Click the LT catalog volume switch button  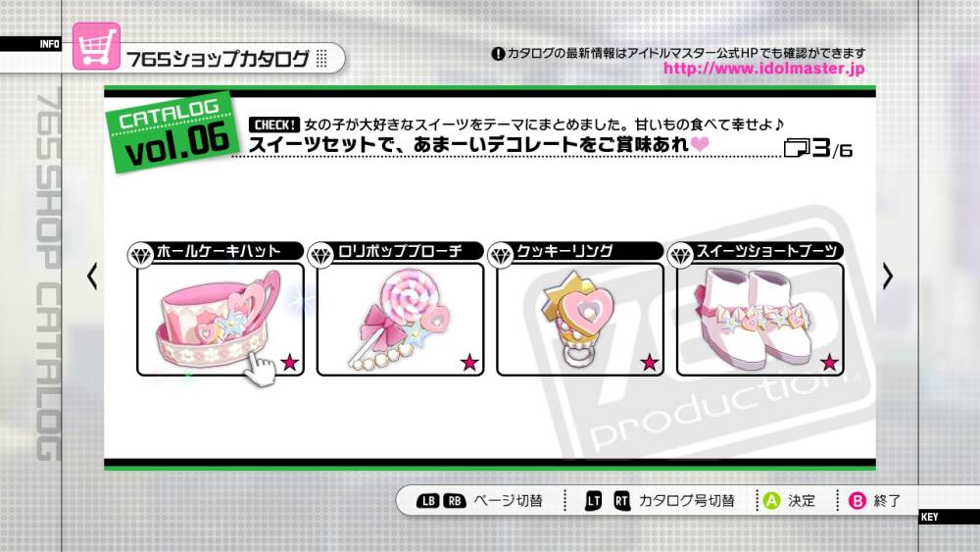[x=593, y=501]
